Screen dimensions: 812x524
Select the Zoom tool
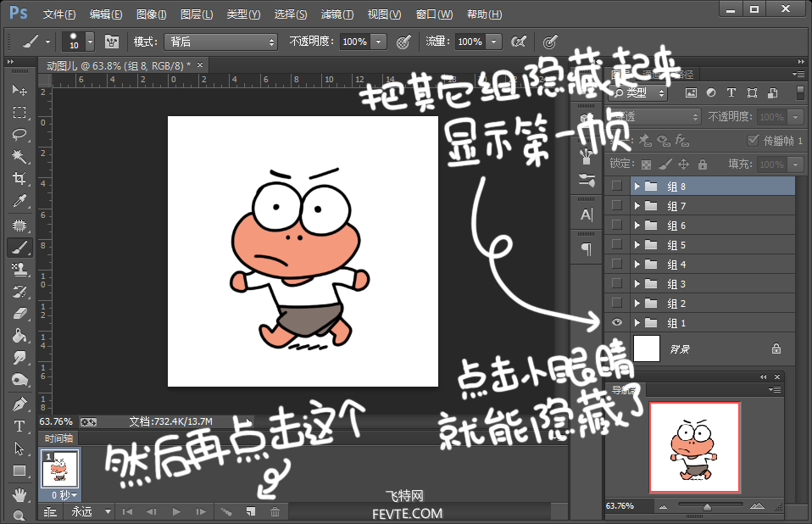(19, 516)
